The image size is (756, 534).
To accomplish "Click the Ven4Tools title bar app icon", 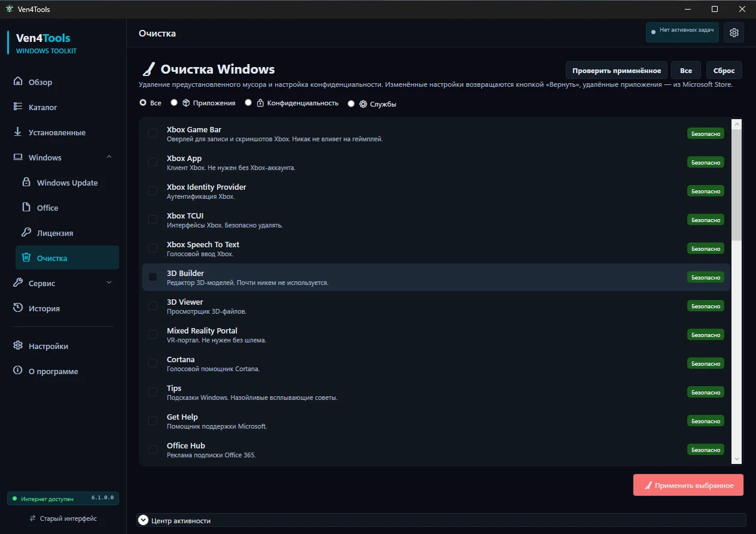I will click(9, 9).
